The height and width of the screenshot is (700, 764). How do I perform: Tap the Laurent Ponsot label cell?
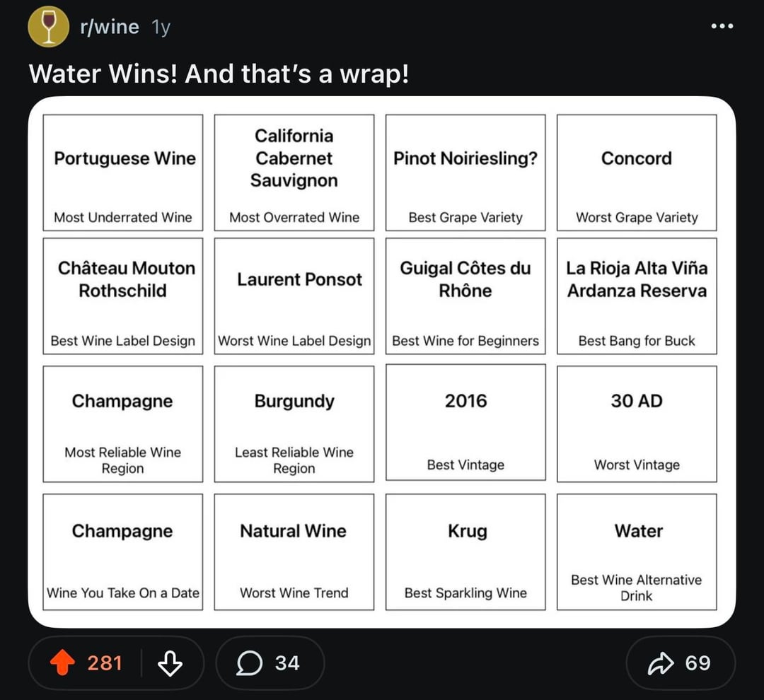[294, 296]
